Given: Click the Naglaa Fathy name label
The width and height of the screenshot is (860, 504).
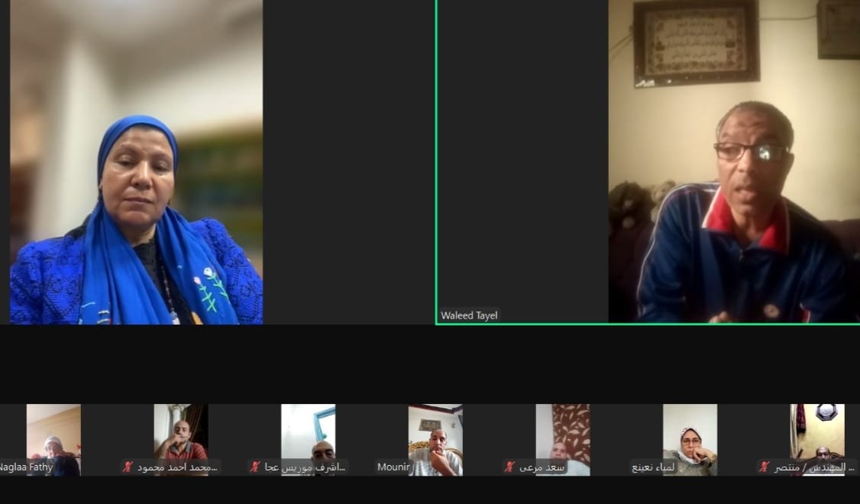Looking at the screenshot, I should click(x=26, y=467).
